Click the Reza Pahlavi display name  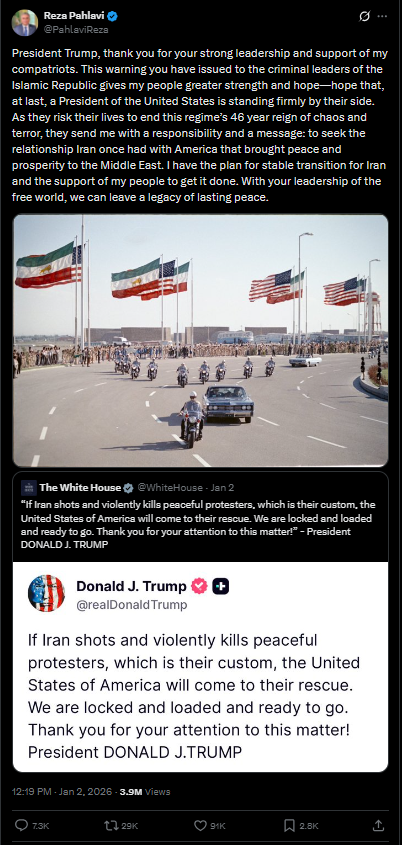tap(74, 17)
